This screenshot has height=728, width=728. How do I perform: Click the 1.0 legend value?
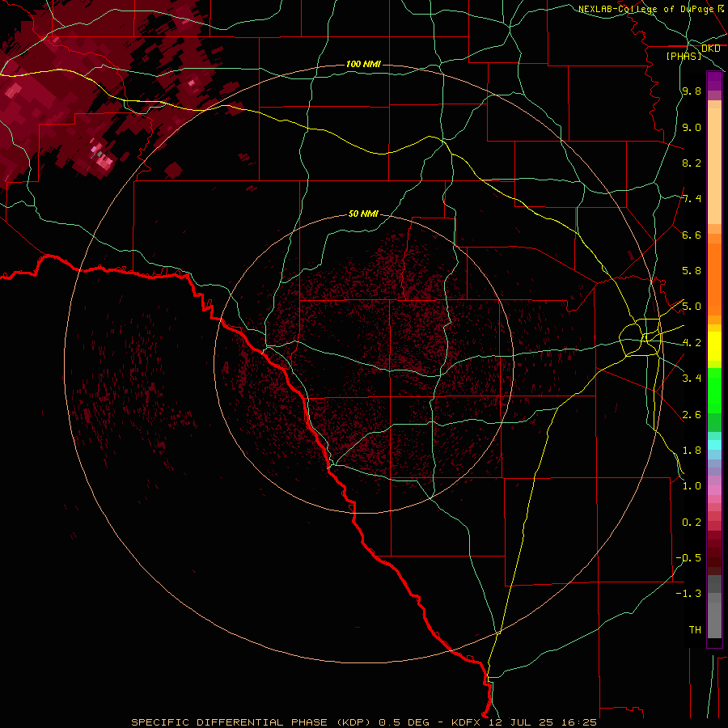692,486
